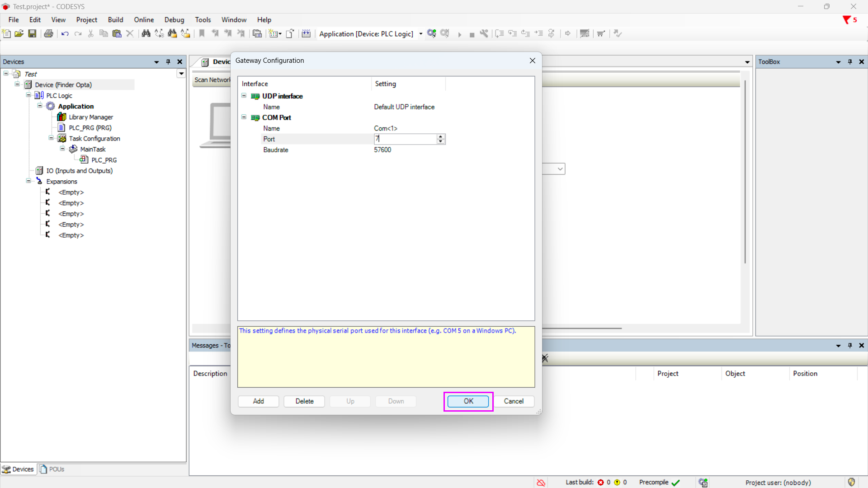
Task: Click the Port input field
Action: 405,139
